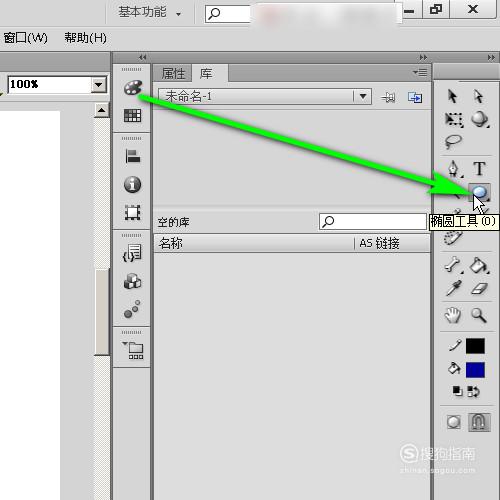Toggle Object Drawing mode
Image resolution: width=500 pixels, height=500 pixels.
pyautogui.click(x=453, y=422)
